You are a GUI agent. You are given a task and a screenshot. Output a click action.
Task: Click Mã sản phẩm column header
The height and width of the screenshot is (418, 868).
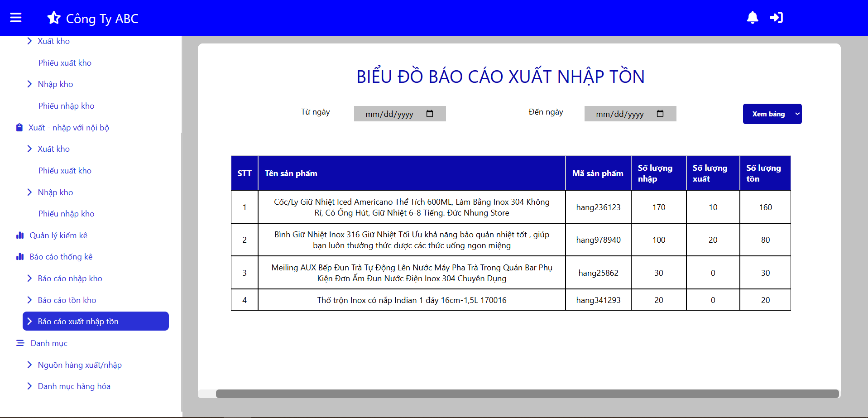coord(598,173)
